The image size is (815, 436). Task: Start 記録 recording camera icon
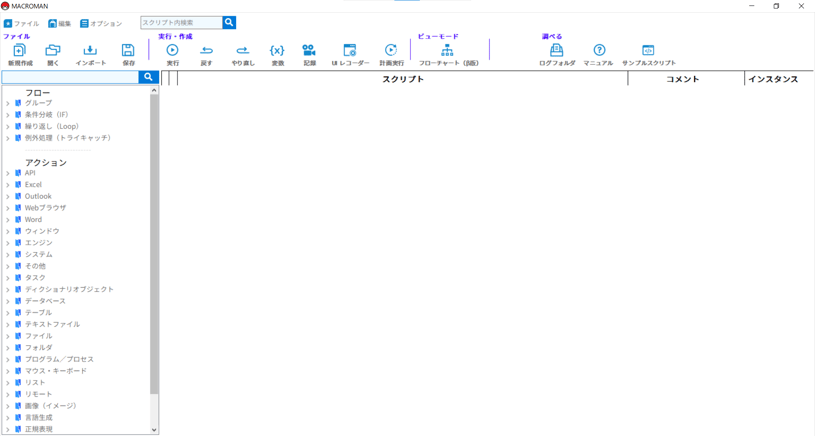pos(309,50)
